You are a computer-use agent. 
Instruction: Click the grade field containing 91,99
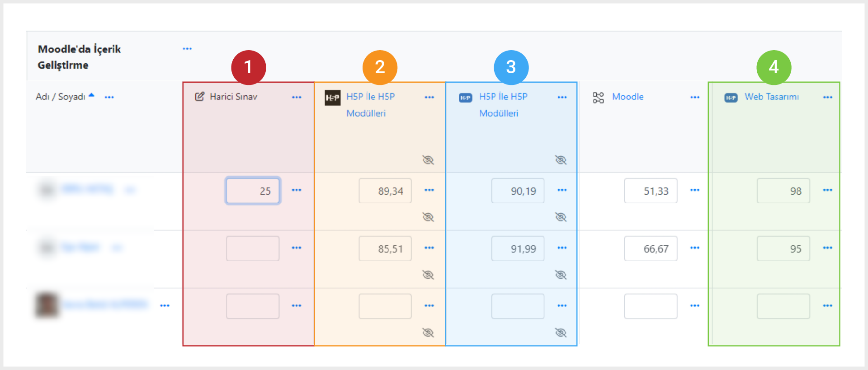click(518, 248)
